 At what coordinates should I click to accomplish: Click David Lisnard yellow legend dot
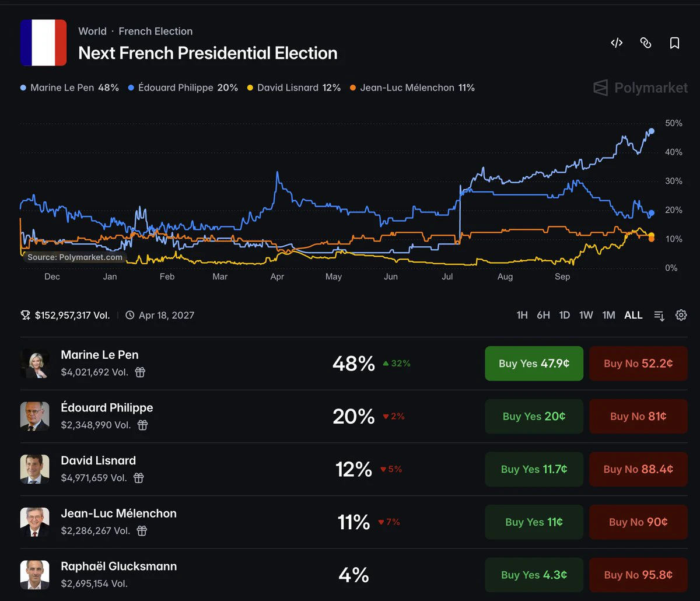[x=250, y=88]
